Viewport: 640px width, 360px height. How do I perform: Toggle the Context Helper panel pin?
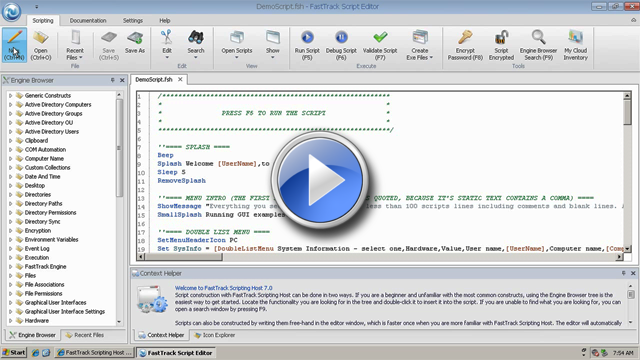[624, 273]
